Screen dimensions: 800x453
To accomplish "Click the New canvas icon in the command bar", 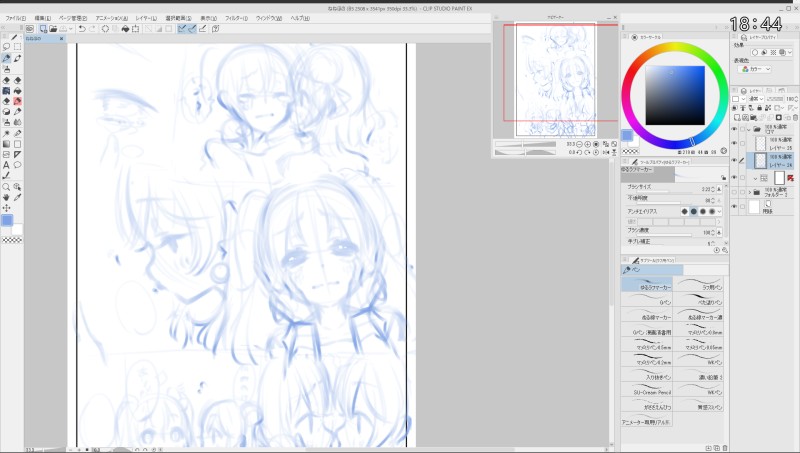I will (43, 29).
